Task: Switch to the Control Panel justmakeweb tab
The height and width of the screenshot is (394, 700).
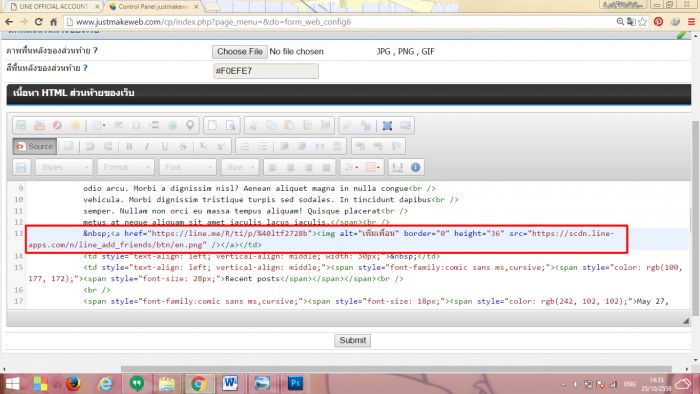Action: pyautogui.click(x=153, y=6)
